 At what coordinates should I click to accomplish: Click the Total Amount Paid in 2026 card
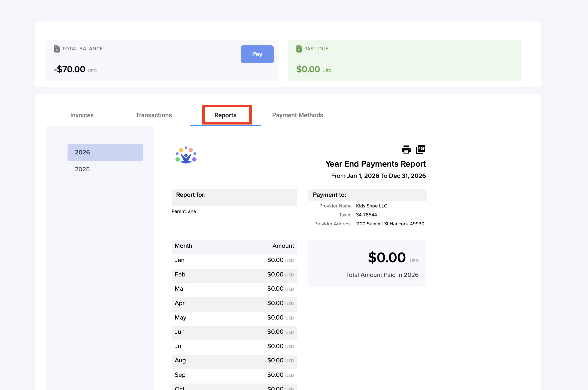(367, 263)
